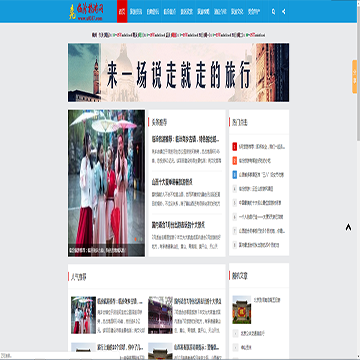Open the first article title in the headlines column

click(x=185, y=139)
